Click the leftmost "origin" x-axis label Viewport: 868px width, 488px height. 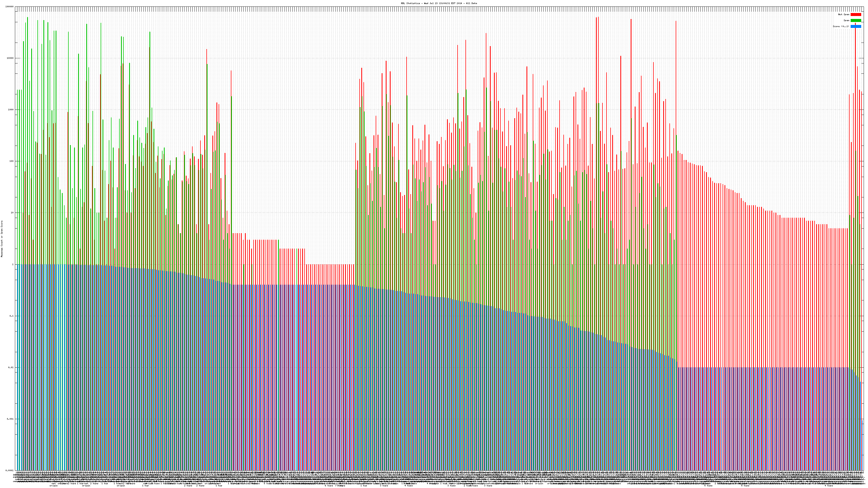54,486
